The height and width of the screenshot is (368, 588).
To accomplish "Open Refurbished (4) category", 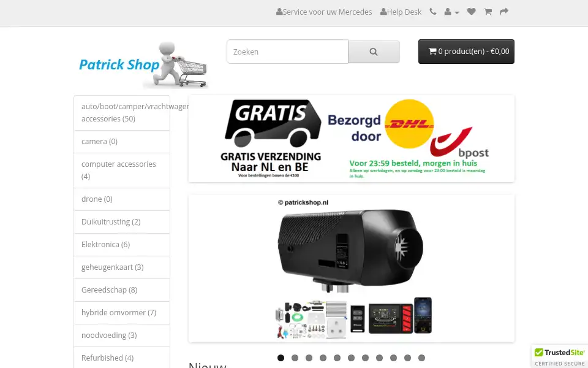I will (122, 358).
